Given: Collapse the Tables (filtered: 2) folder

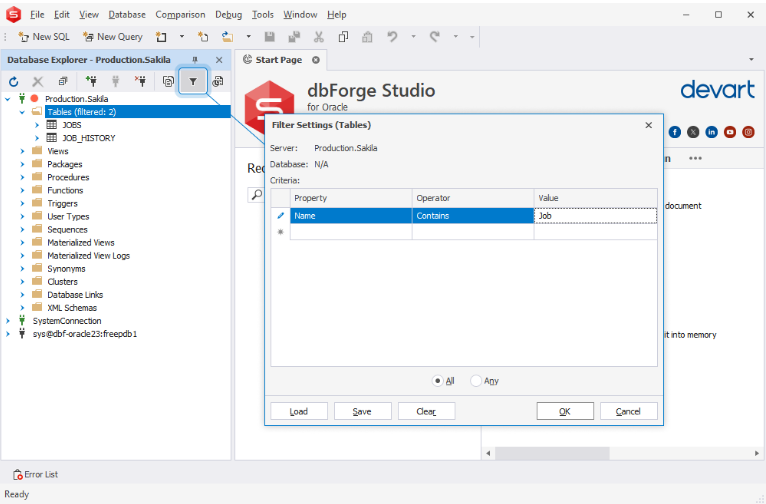Looking at the screenshot, I should tap(22, 112).
